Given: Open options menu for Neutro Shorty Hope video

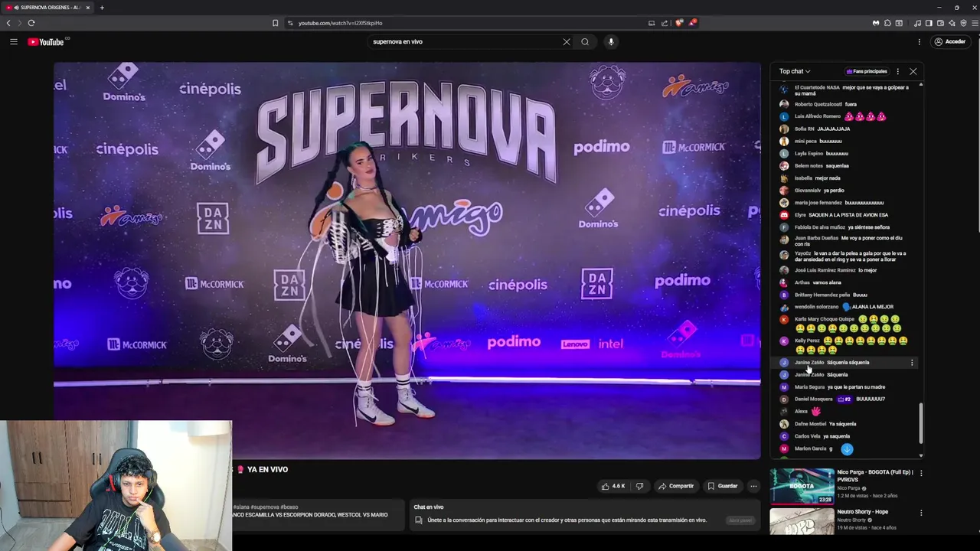Looking at the screenshot, I should pyautogui.click(x=921, y=513).
